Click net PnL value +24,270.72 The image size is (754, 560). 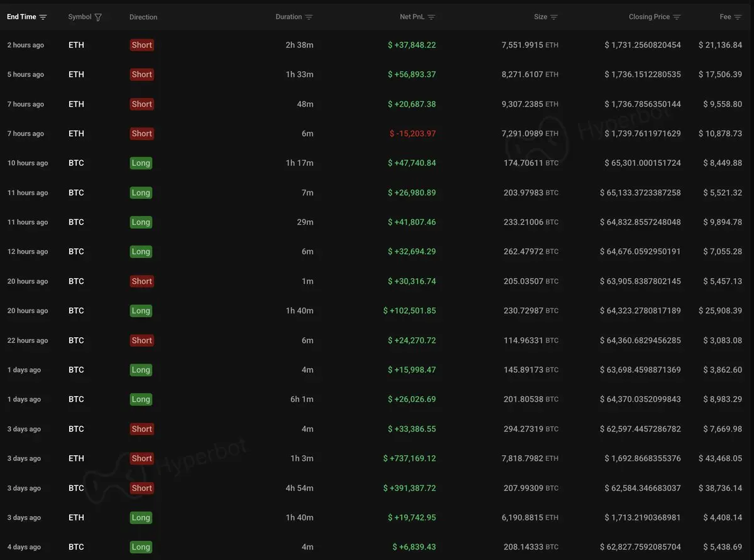[x=412, y=340]
